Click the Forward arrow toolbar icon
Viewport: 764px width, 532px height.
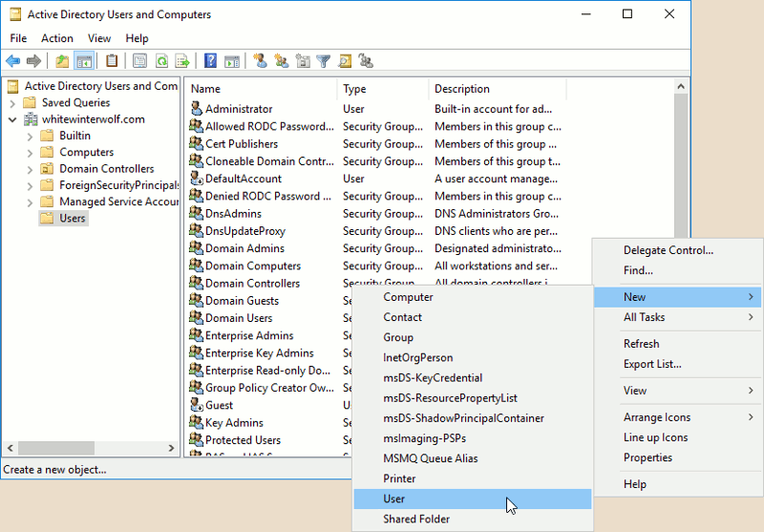point(33,61)
